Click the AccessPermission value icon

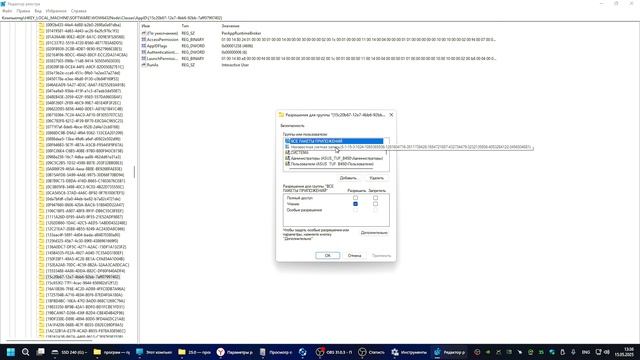[x=144, y=40]
